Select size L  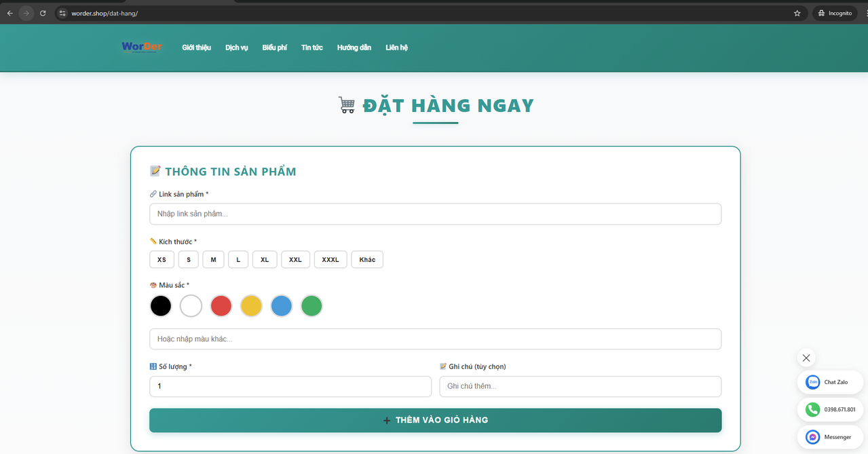(238, 260)
